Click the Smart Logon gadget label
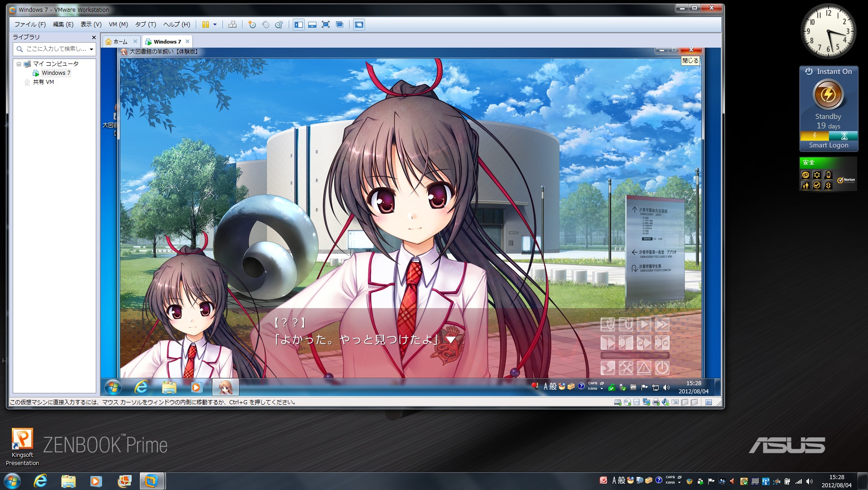This screenshot has height=490, width=868. (829, 145)
